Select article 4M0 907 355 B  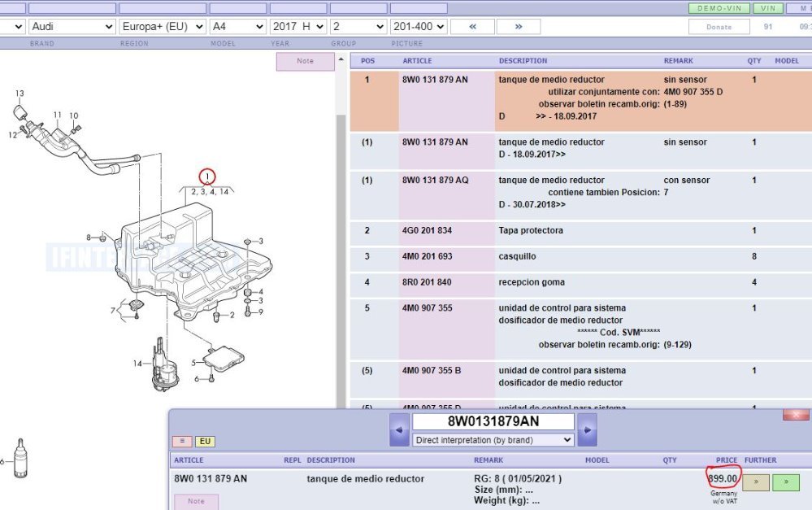tap(432, 370)
